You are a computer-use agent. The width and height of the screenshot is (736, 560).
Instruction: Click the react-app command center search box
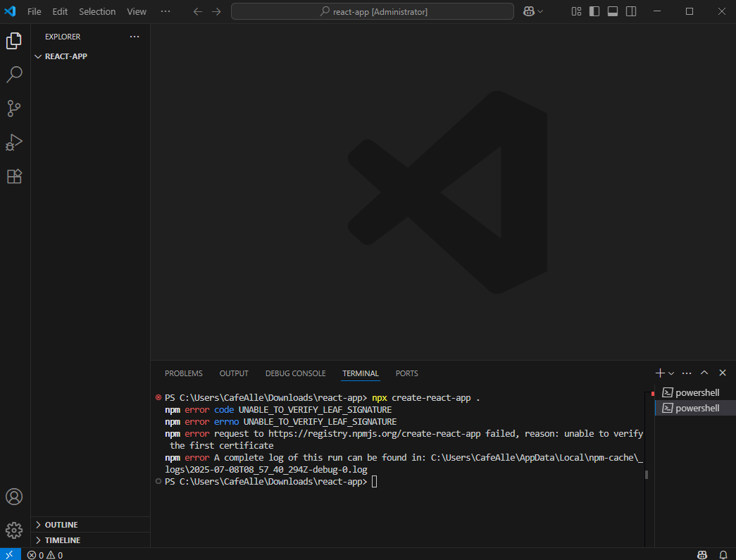pyautogui.click(x=372, y=12)
